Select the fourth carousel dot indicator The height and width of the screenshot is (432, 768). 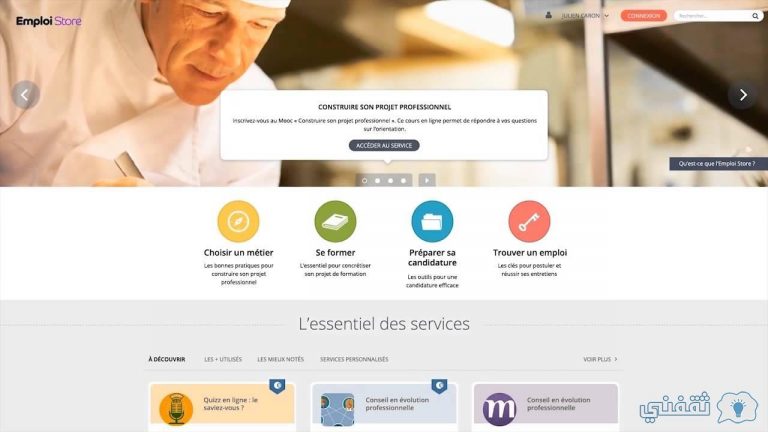click(404, 181)
